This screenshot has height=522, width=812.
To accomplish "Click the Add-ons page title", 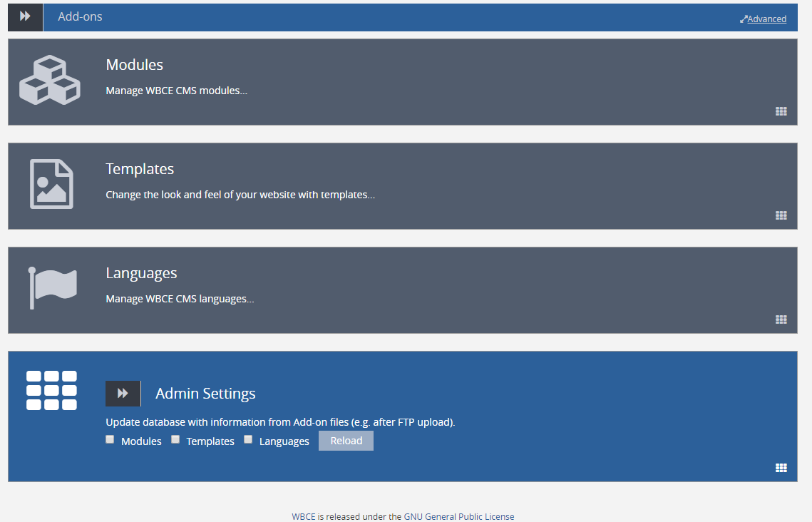I will [81, 16].
